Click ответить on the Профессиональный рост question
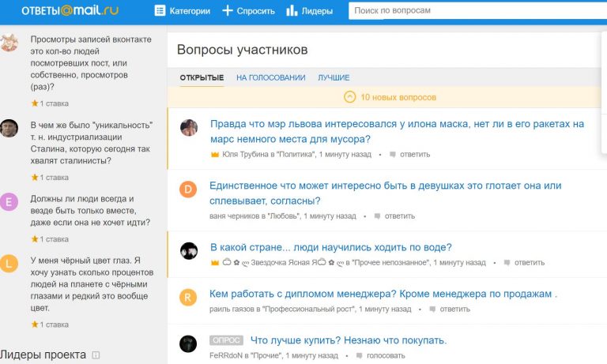The image size is (607, 364). pyautogui.click(x=455, y=309)
